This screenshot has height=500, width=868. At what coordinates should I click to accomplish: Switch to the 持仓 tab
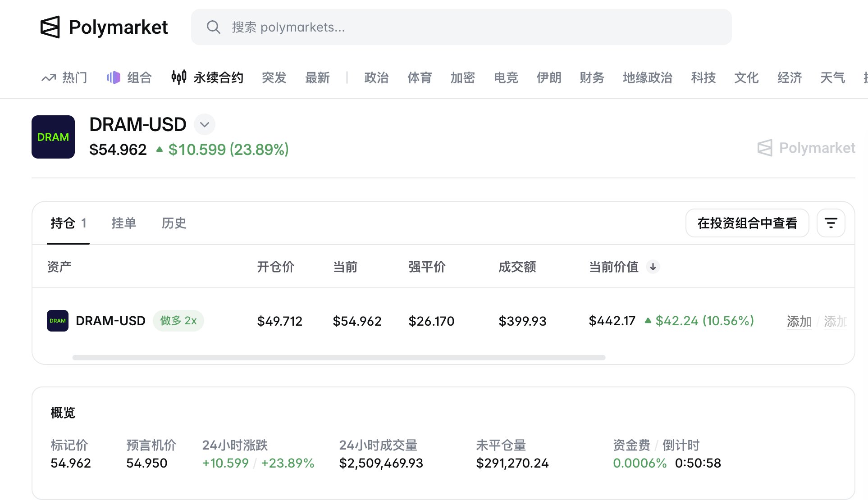(69, 223)
